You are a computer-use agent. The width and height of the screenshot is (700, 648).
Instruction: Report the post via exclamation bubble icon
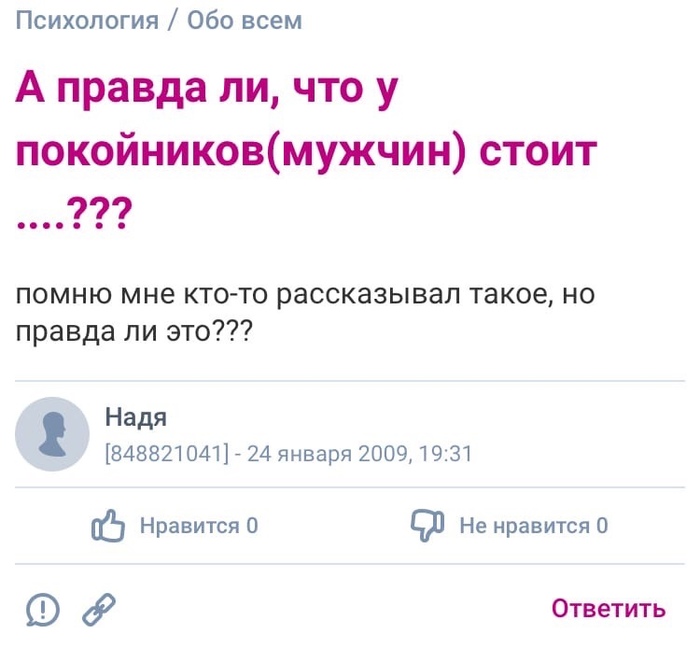[x=43, y=608]
